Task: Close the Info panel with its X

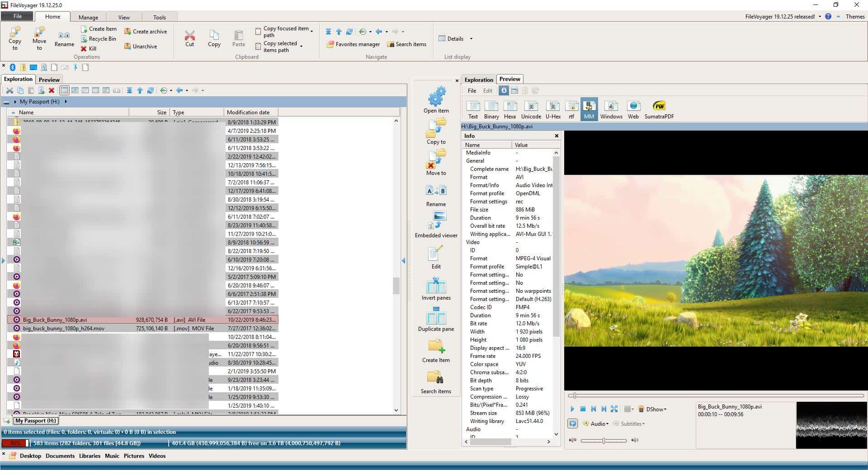Action: (557, 136)
